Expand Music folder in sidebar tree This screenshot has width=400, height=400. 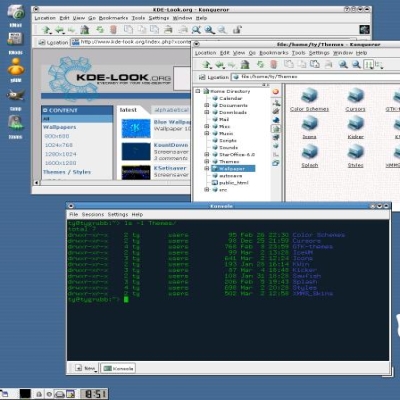[x=207, y=133]
